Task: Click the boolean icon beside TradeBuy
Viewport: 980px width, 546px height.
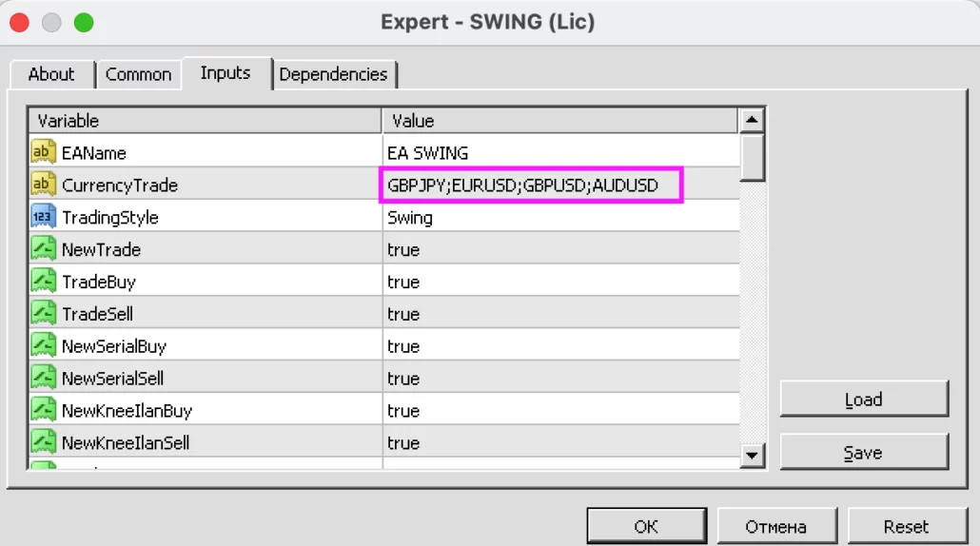Action: [43, 282]
